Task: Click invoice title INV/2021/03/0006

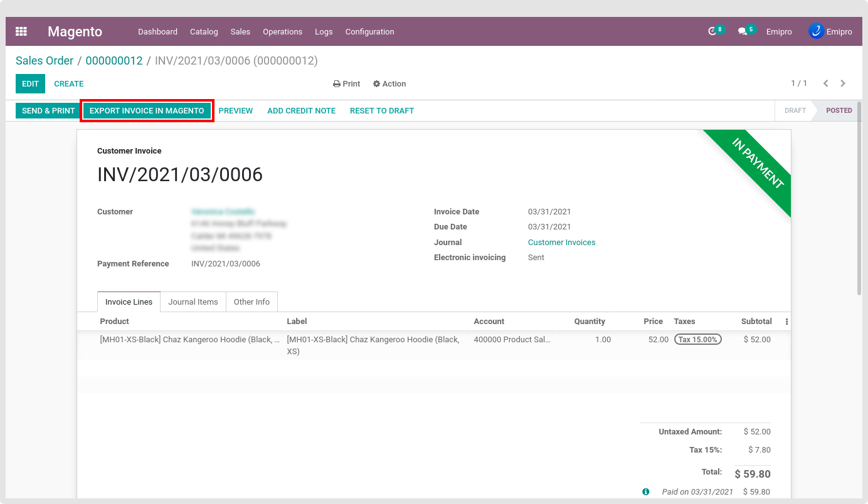Action: coord(180,174)
